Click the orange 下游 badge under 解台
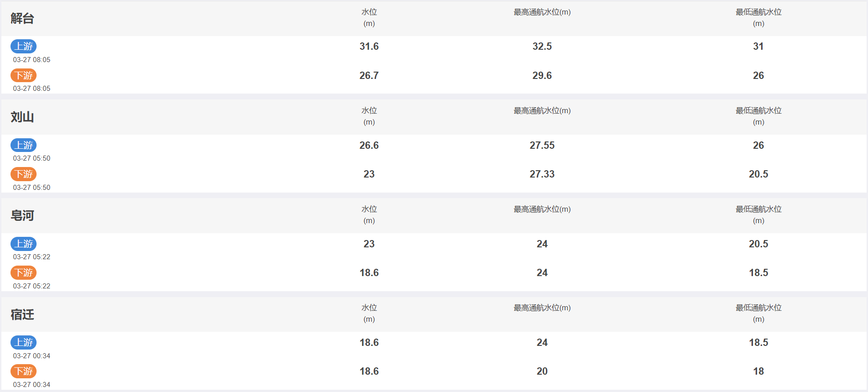Viewport: 868px width, 392px height. 23,75
